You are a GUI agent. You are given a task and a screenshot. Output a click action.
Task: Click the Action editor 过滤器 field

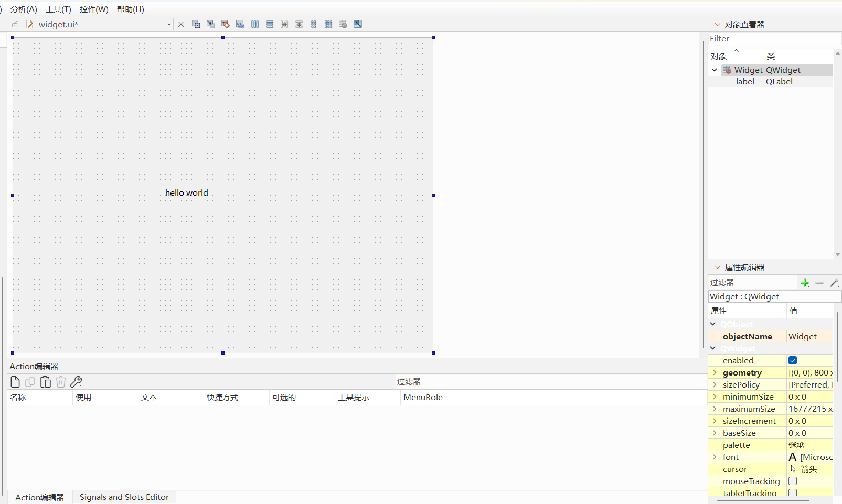pos(551,382)
